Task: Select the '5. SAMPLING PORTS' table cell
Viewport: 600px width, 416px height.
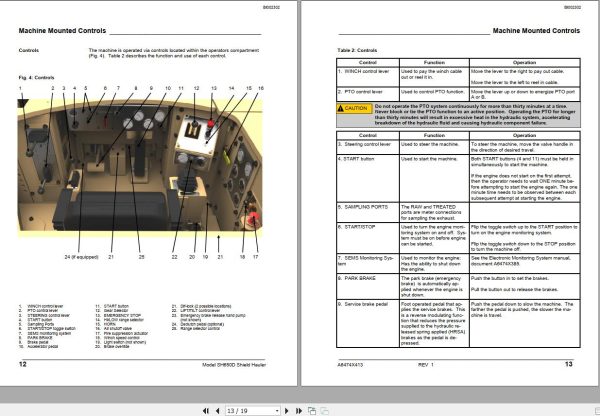Action: (x=368, y=212)
